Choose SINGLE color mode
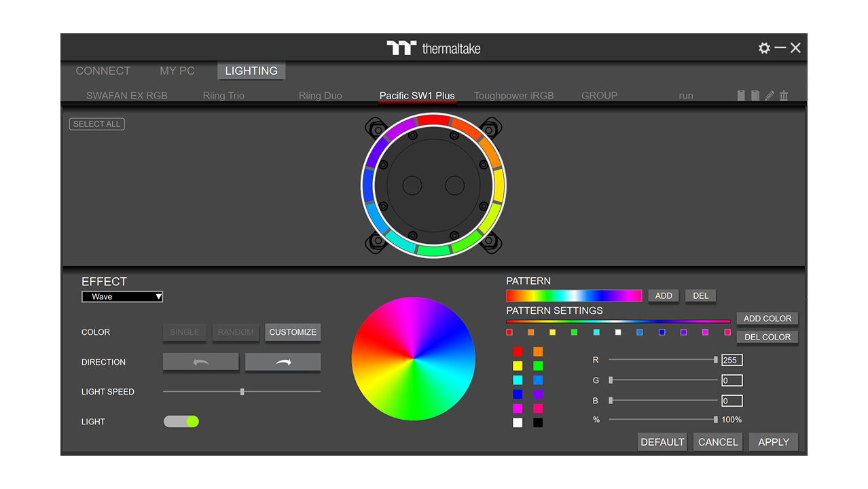The height and width of the screenshot is (489, 868). (x=185, y=332)
